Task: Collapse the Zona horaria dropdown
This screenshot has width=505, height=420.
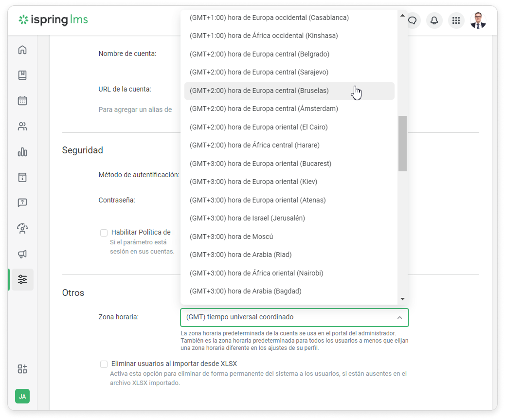Action: click(x=399, y=317)
